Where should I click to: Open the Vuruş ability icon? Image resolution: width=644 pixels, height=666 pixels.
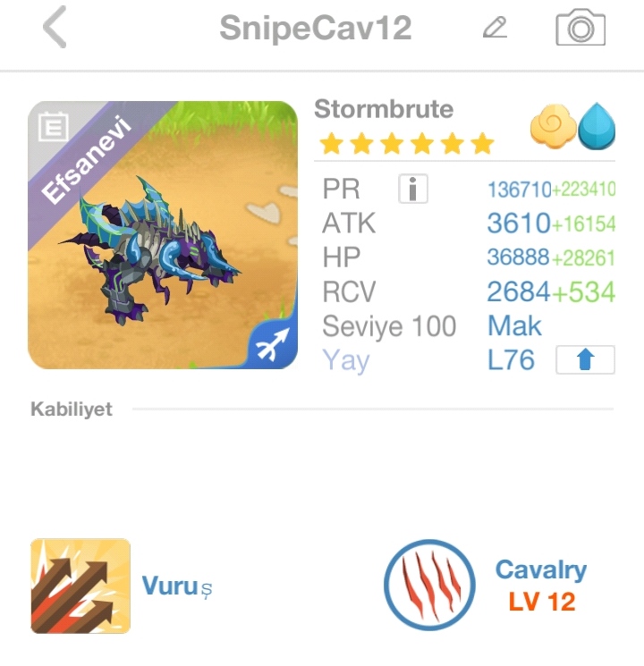tap(80, 586)
